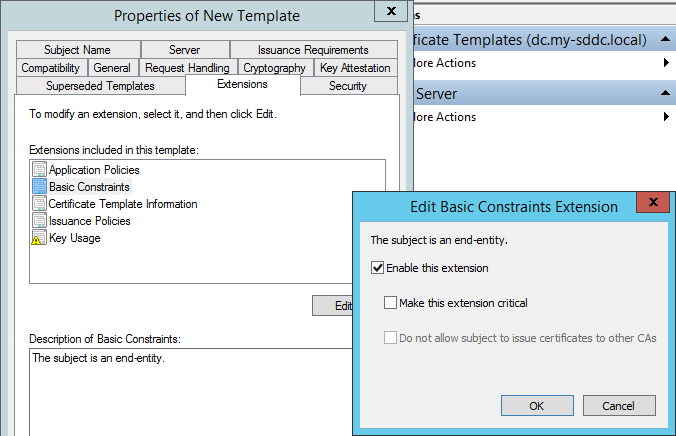
Task: Open the Cryptography tab
Action: click(274, 68)
